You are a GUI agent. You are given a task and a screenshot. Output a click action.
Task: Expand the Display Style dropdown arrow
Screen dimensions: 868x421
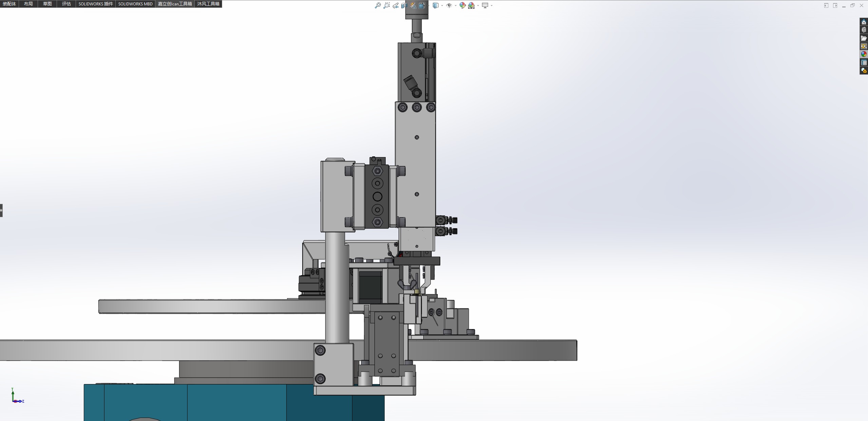click(x=442, y=6)
